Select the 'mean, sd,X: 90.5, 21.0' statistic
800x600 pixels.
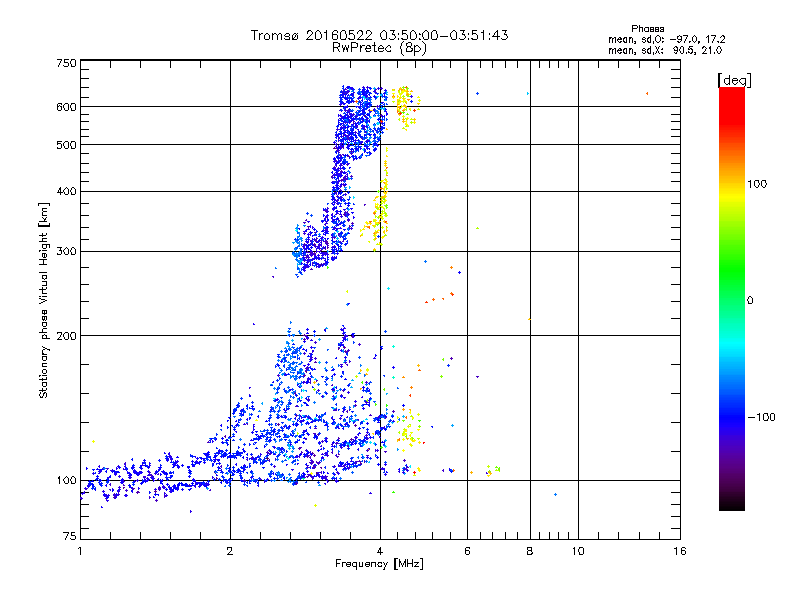(665, 50)
